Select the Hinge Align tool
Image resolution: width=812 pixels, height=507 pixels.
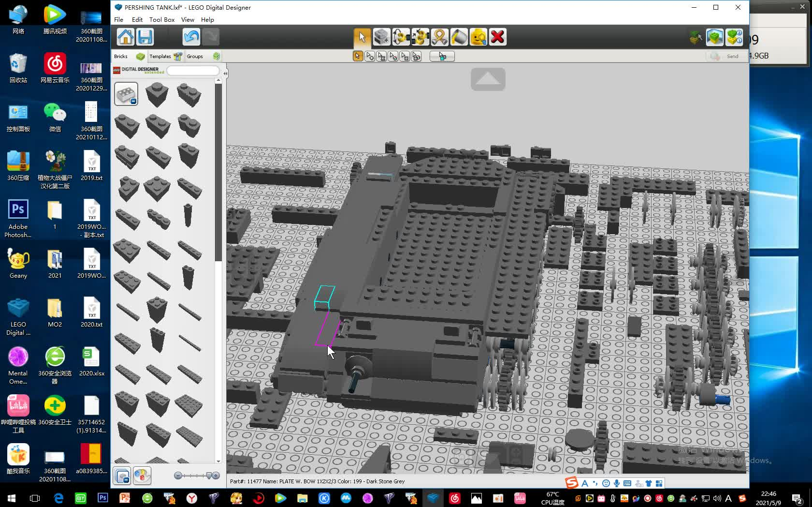point(420,37)
